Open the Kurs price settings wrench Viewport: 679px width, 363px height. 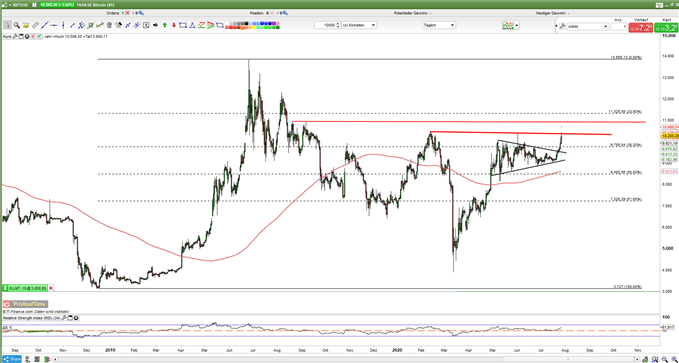pyautogui.click(x=14, y=37)
